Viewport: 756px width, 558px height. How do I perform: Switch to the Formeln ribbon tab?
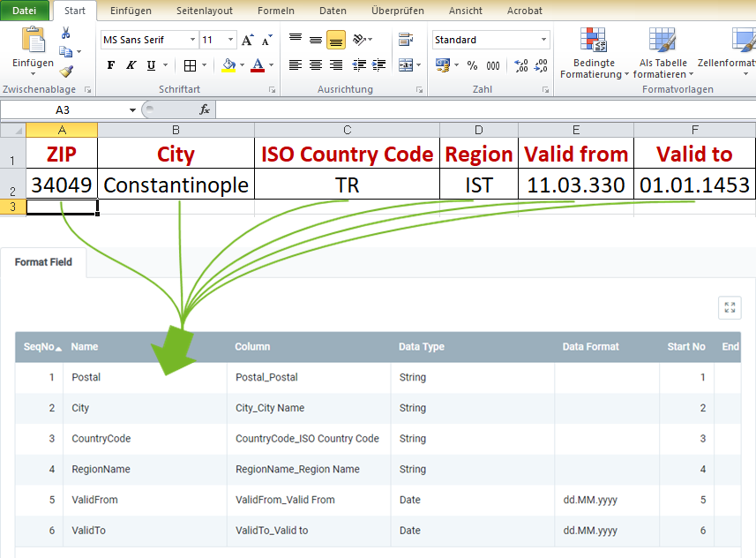coord(276,11)
